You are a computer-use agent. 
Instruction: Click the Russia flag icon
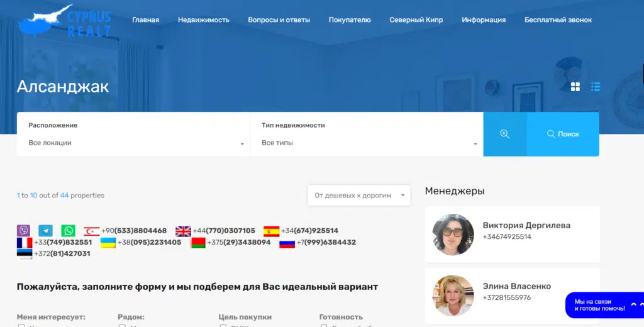pyautogui.click(x=287, y=243)
